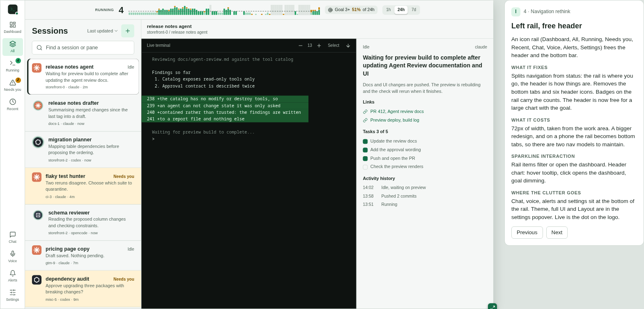This screenshot has width=644, height=309.
Task: Select the schema reviewer session
Action: (83, 223)
